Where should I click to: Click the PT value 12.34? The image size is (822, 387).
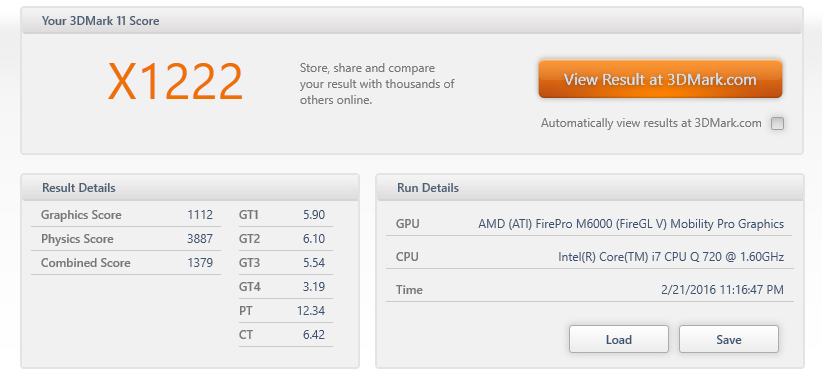pos(311,311)
